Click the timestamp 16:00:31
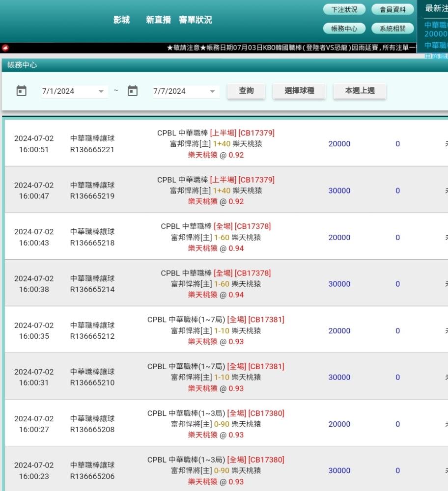 [x=34, y=382]
